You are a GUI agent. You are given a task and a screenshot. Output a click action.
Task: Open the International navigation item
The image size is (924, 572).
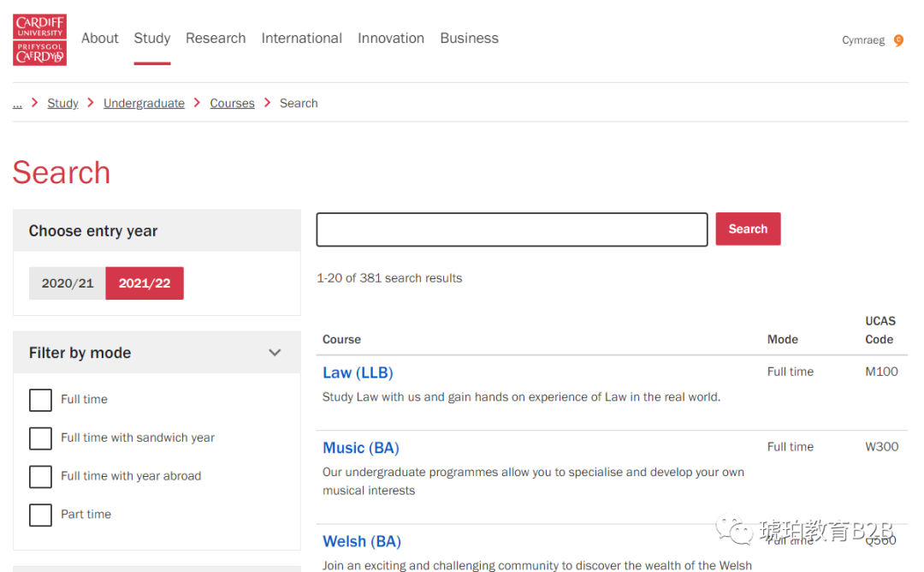(x=301, y=39)
